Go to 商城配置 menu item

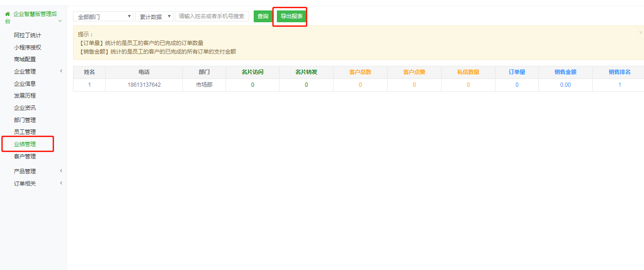point(25,59)
